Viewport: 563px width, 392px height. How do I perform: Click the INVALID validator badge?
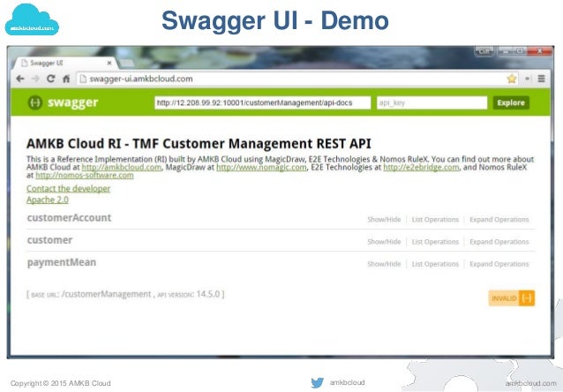(x=512, y=298)
